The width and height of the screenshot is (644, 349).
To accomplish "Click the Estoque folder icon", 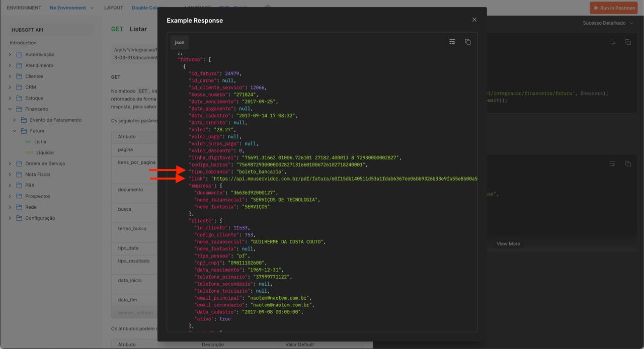I will 19,98.
